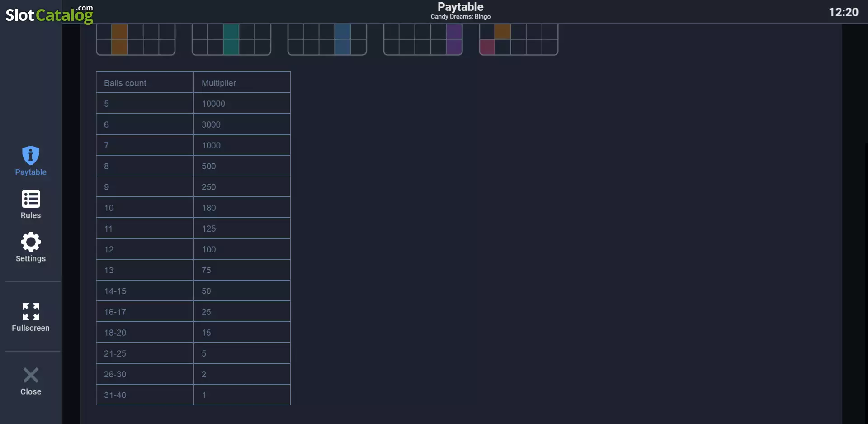Click the 10000 multiplier cell
This screenshot has height=424, width=868.
tap(242, 104)
